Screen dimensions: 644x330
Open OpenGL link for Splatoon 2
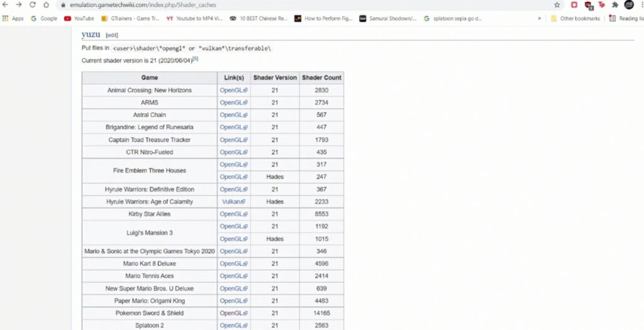point(234,326)
